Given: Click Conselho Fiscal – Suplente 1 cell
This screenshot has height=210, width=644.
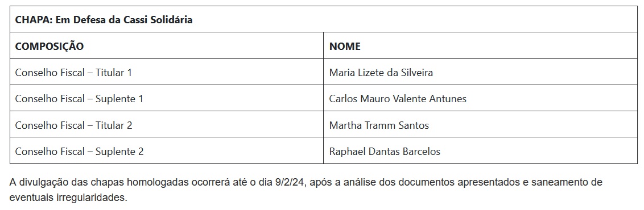Looking at the screenshot, I should [x=167, y=98].
